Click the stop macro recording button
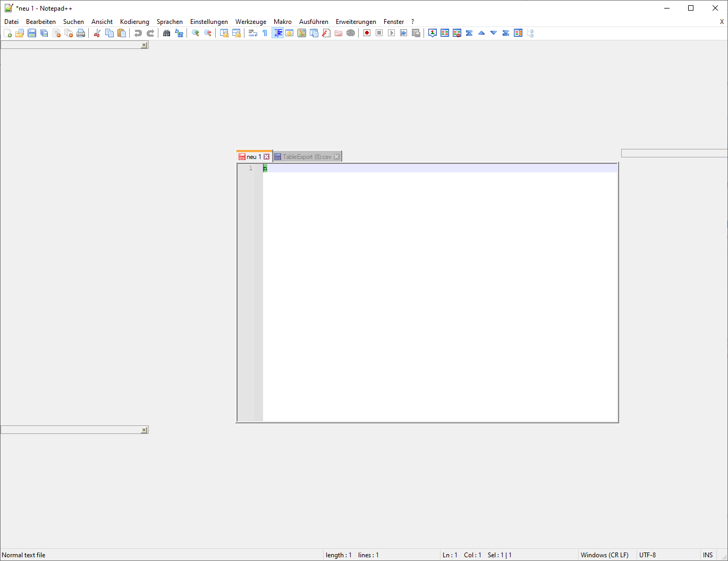This screenshot has height=561, width=728. pyautogui.click(x=379, y=33)
